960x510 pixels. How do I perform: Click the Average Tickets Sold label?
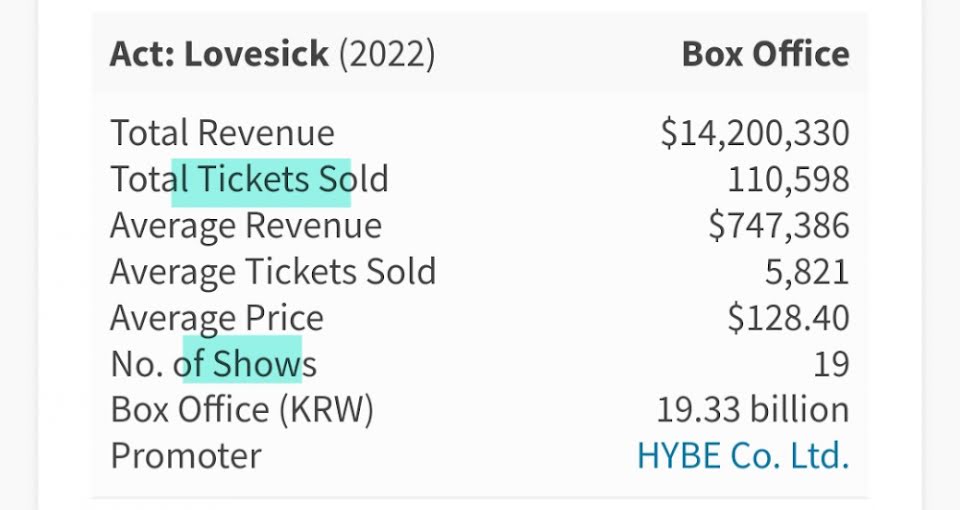click(x=272, y=272)
